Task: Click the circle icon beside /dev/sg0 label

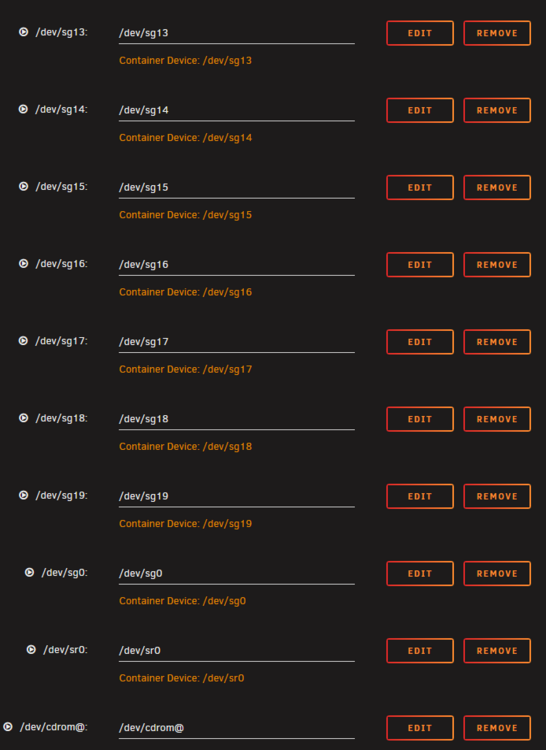Action: [29, 573]
